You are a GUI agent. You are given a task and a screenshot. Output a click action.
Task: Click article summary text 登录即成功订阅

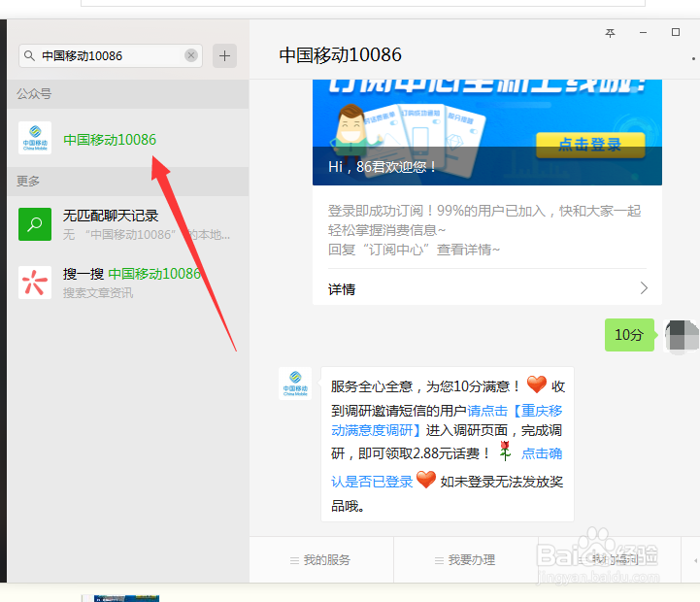pyautogui.click(x=484, y=230)
